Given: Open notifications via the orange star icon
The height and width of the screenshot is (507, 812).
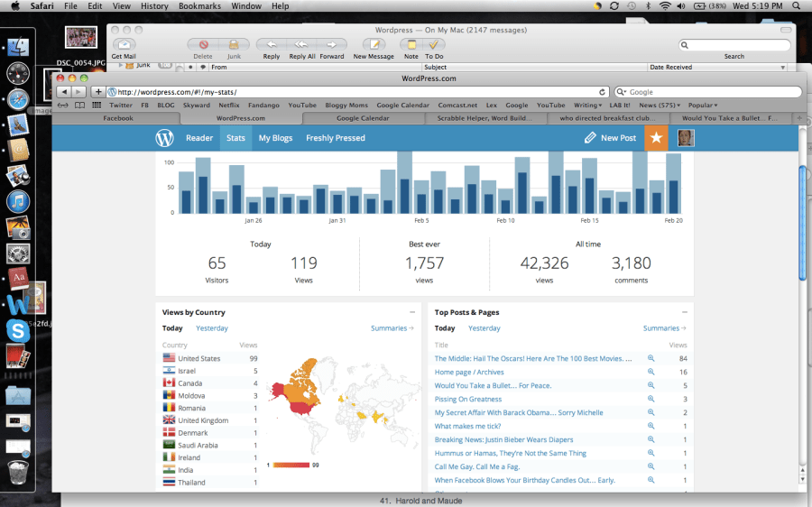Looking at the screenshot, I should click(x=656, y=138).
